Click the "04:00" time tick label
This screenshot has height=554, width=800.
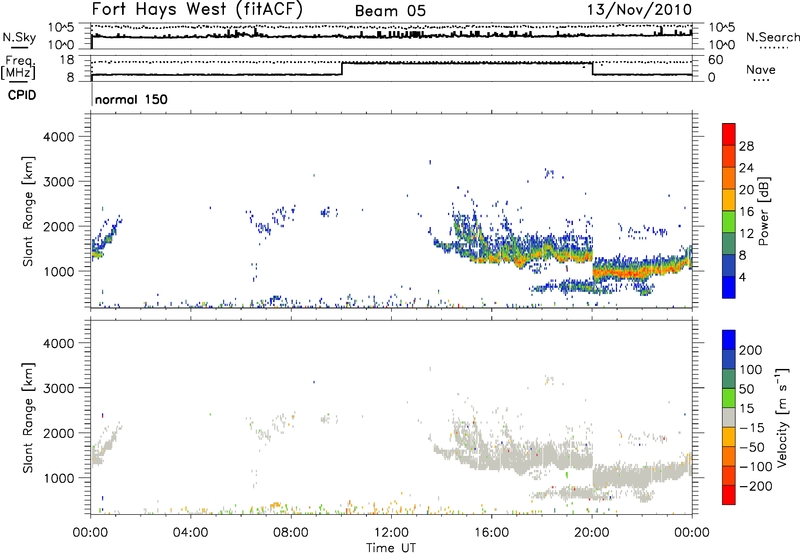[x=190, y=533]
